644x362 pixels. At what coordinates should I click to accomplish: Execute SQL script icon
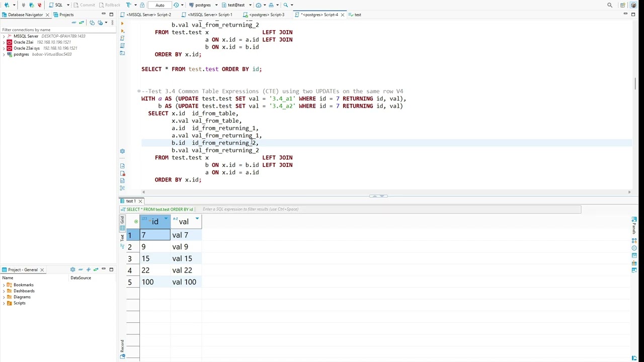click(x=122, y=38)
